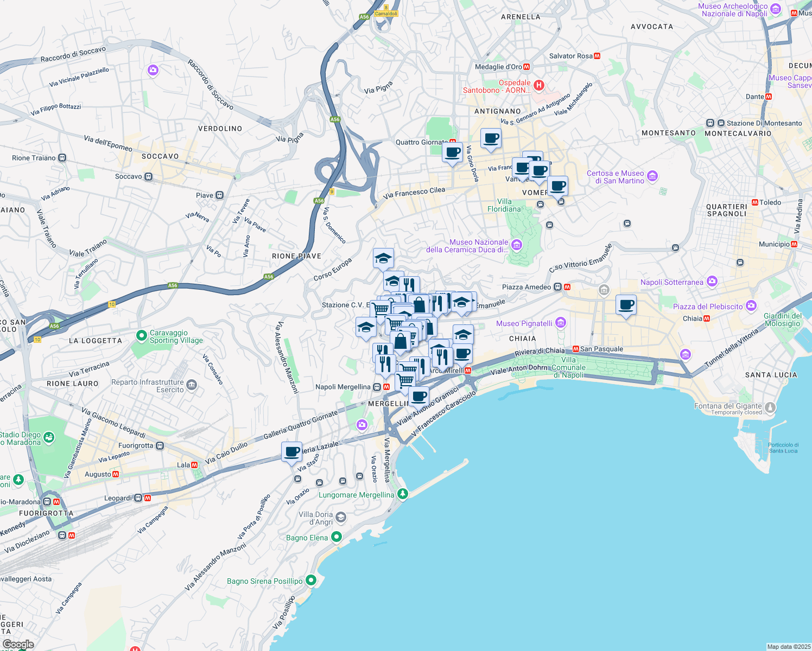Select the Napoli Sotterranea attraction icon
Image resolution: width=812 pixels, height=651 pixels.
click(712, 282)
